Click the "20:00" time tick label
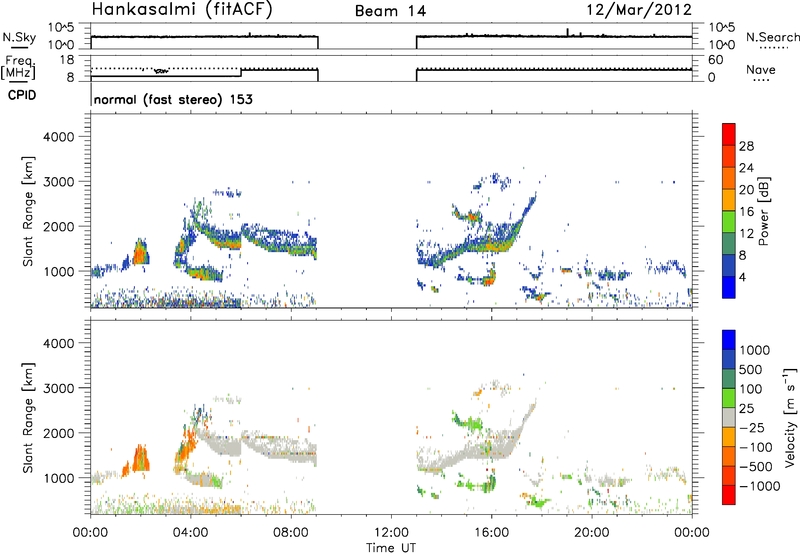Viewport: 800px width, 554px height. pos(592,533)
